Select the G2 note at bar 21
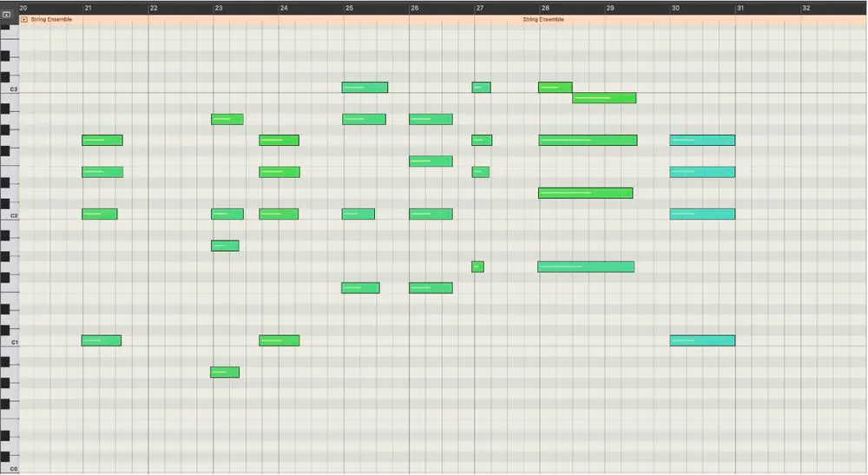 click(x=102, y=140)
